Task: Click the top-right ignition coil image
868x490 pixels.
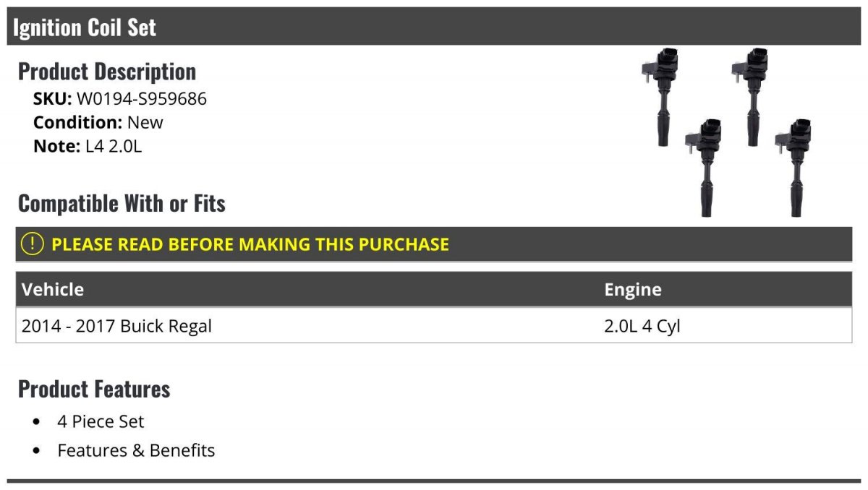Action: (751, 97)
